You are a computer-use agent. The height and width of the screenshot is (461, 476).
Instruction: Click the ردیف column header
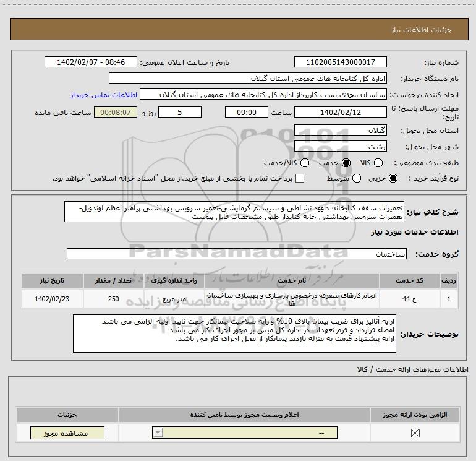click(x=449, y=280)
